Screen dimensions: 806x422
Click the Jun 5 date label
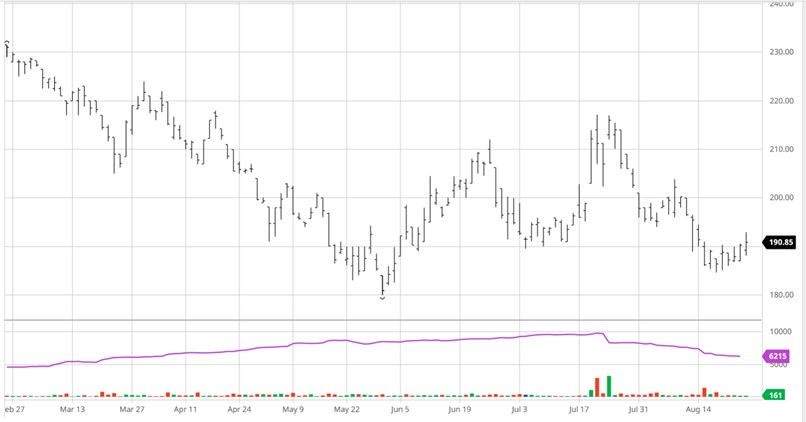point(400,410)
